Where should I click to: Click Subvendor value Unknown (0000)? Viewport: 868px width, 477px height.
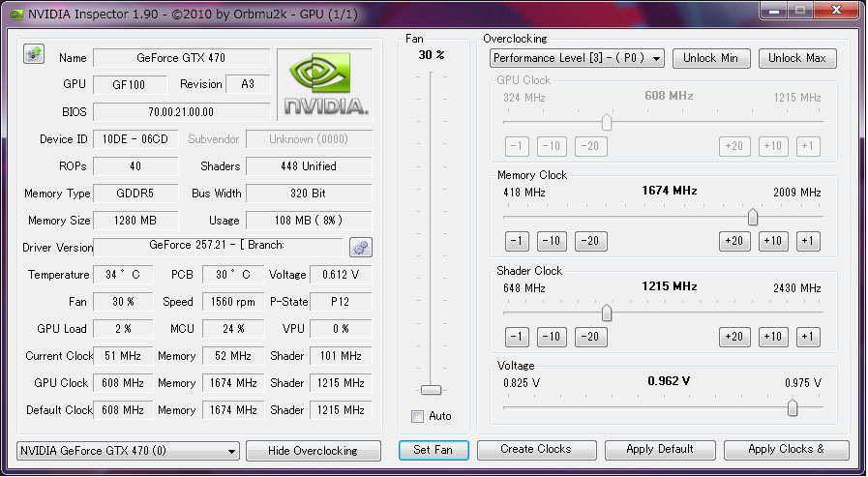[309, 139]
